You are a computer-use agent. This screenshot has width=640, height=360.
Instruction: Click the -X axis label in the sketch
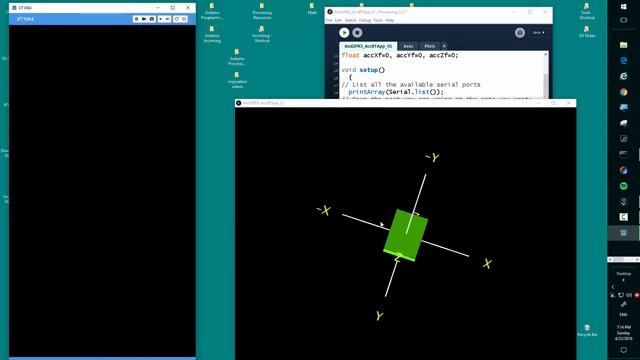pos(324,210)
